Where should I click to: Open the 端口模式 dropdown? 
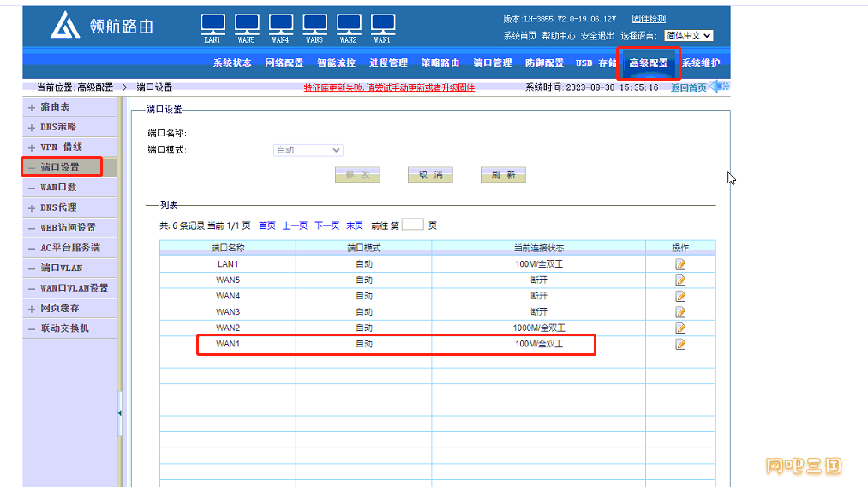pyautogui.click(x=308, y=150)
